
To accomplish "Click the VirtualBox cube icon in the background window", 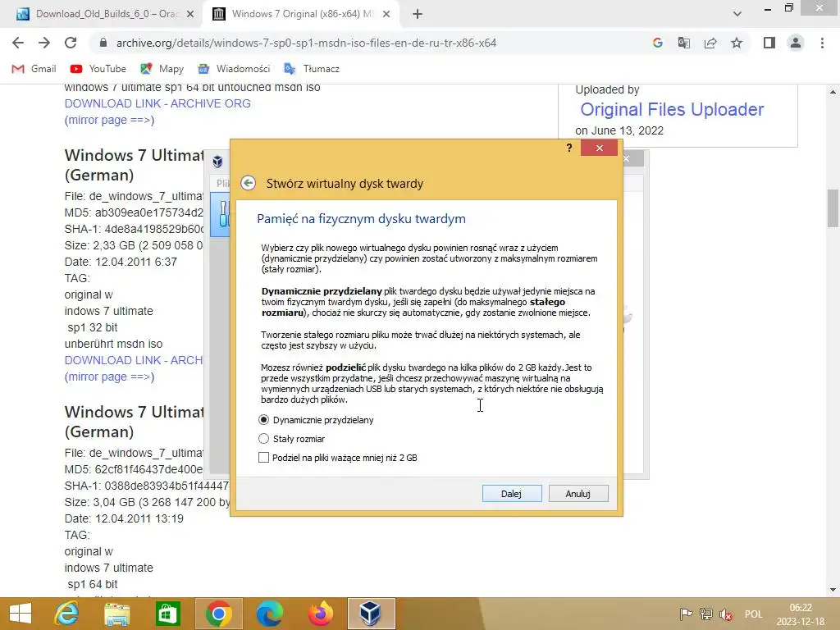I will point(217,162).
